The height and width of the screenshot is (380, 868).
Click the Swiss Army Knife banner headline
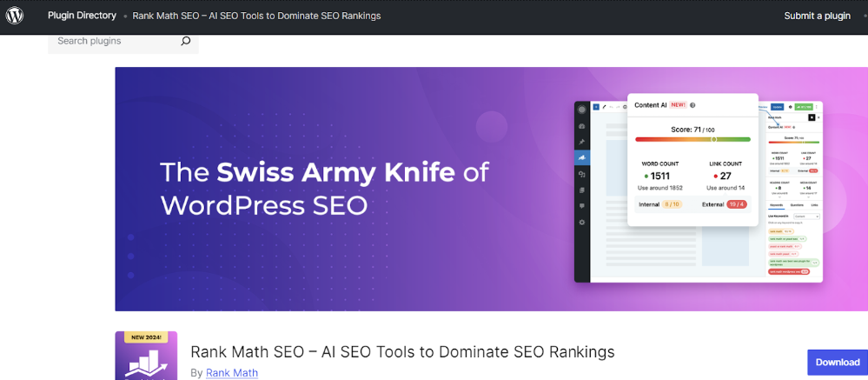[x=324, y=189]
